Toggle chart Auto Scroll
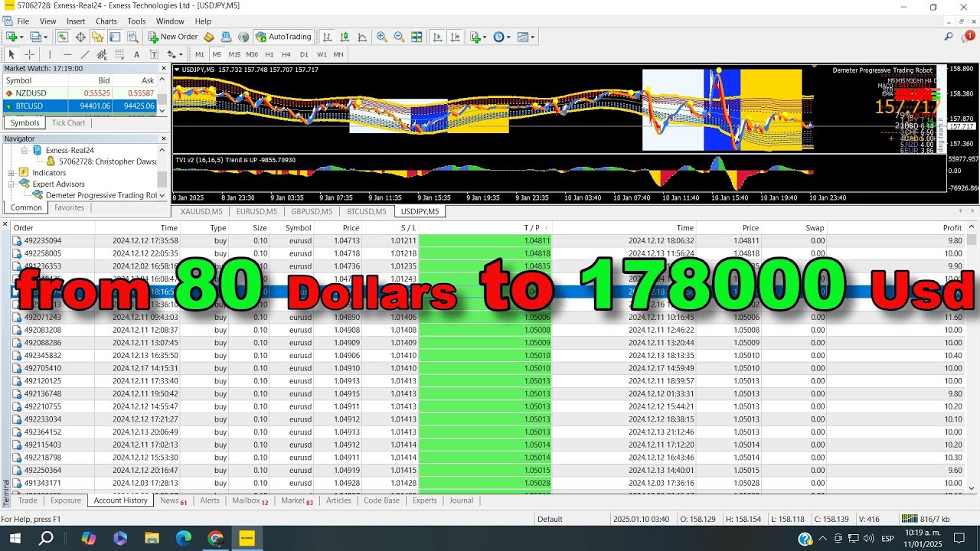The height and width of the screenshot is (551, 980). click(437, 37)
